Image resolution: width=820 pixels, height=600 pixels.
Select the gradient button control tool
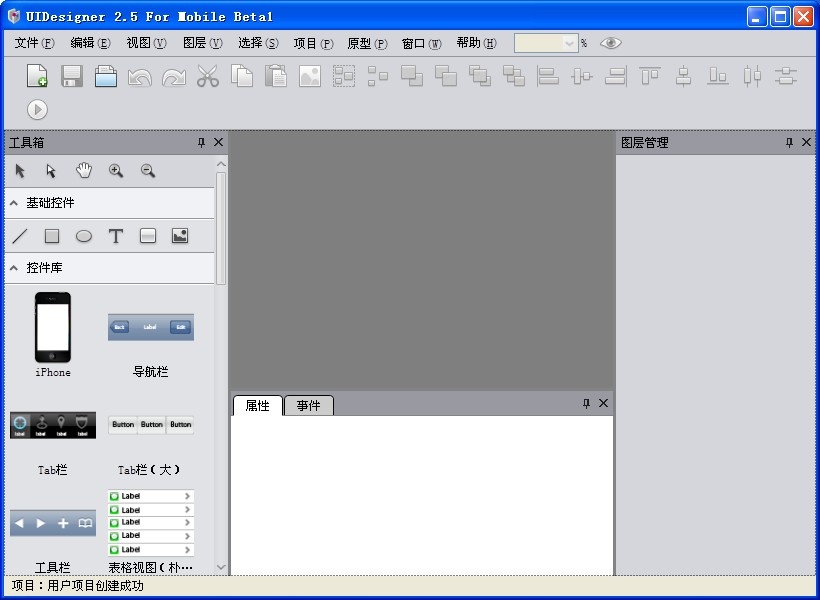click(148, 236)
